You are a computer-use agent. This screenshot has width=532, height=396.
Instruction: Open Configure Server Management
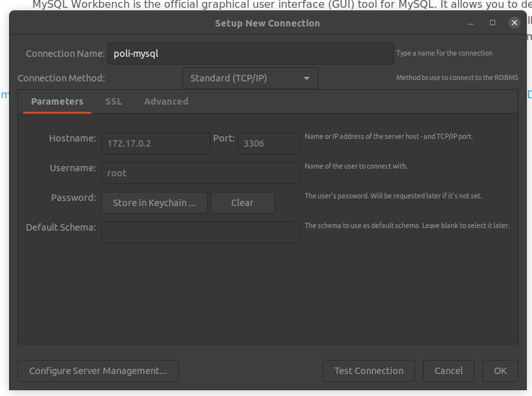point(98,371)
